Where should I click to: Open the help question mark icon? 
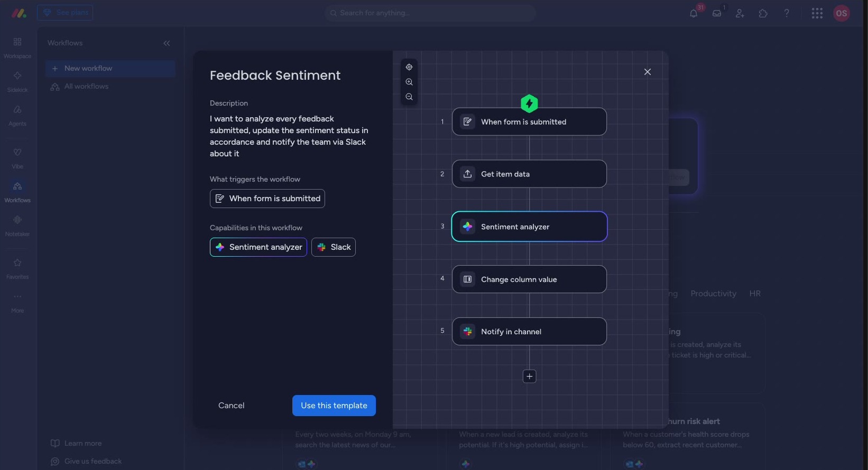pyautogui.click(x=787, y=13)
